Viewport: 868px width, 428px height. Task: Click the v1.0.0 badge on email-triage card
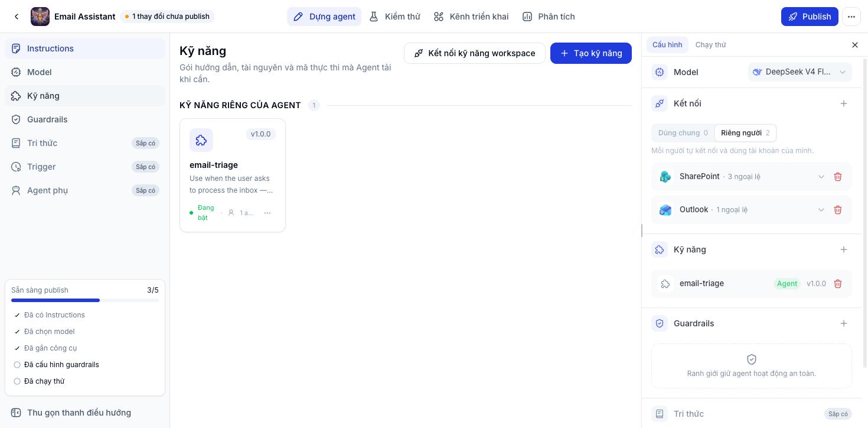[261, 134]
